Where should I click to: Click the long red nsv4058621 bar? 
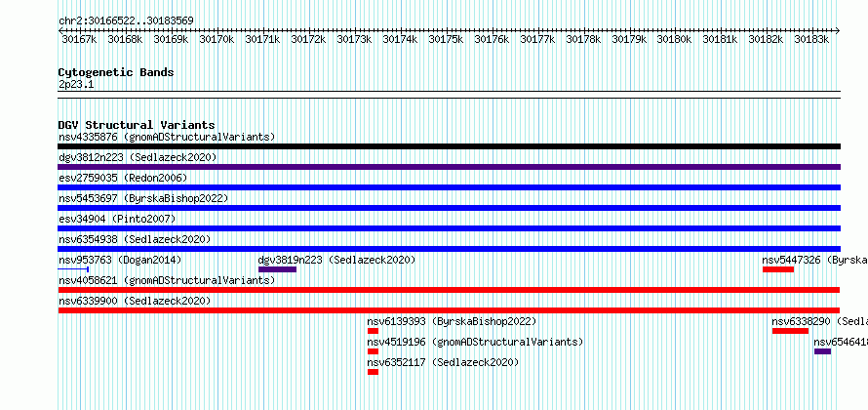tap(449, 290)
